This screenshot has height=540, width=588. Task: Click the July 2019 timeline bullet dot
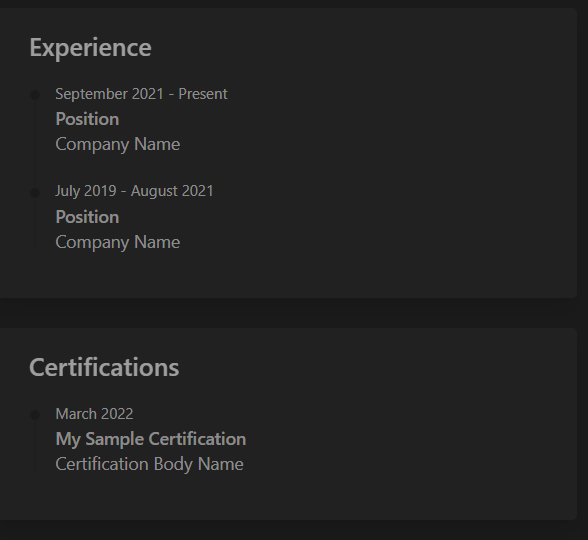[x=35, y=193]
